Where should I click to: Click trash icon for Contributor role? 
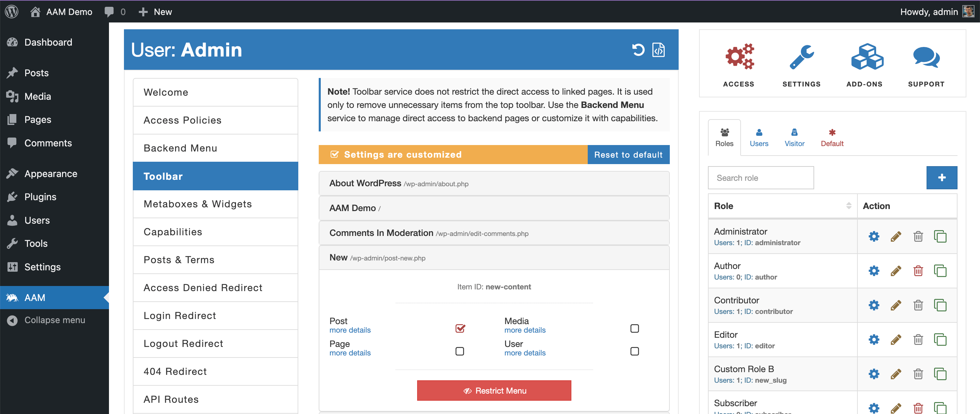pos(918,305)
